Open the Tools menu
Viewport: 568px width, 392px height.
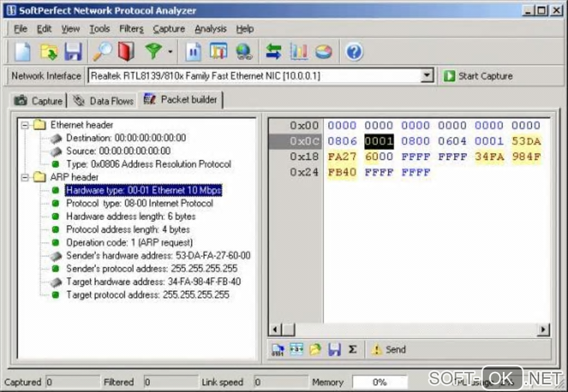(x=100, y=28)
